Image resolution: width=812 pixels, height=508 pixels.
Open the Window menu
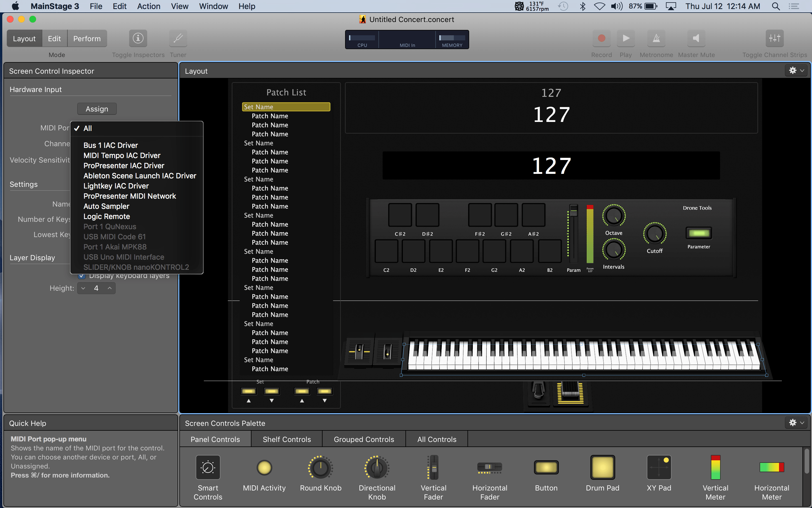pos(213,6)
